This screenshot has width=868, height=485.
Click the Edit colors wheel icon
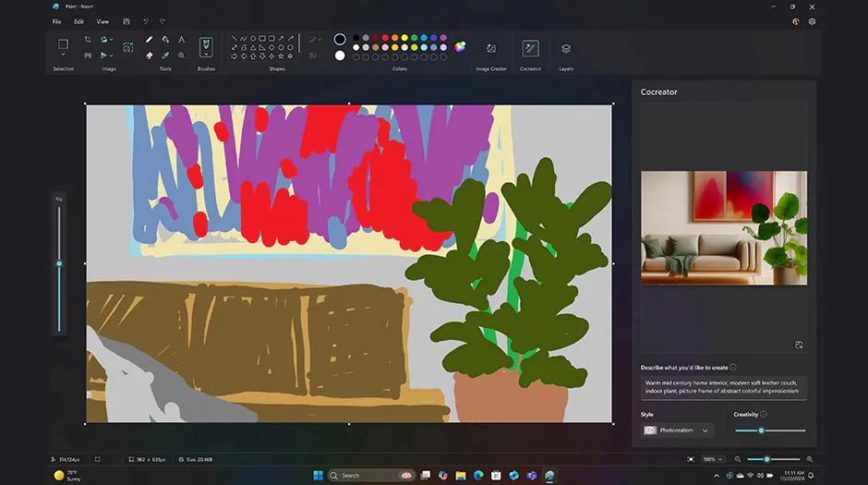click(x=460, y=47)
